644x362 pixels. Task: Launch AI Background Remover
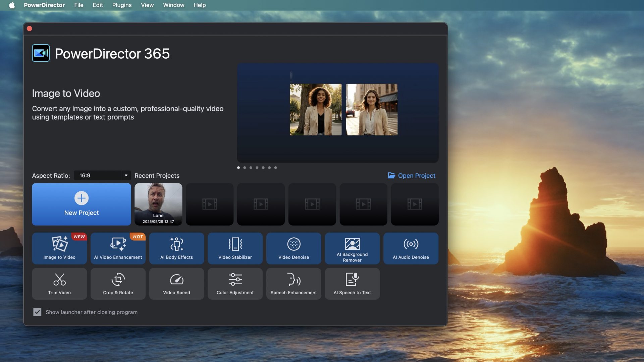352,248
